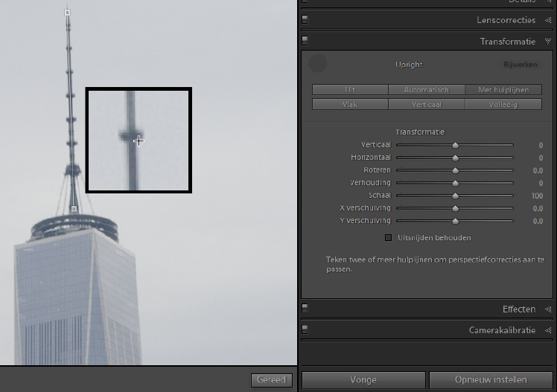Click the Schaal slider handle

[x=456, y=196]
